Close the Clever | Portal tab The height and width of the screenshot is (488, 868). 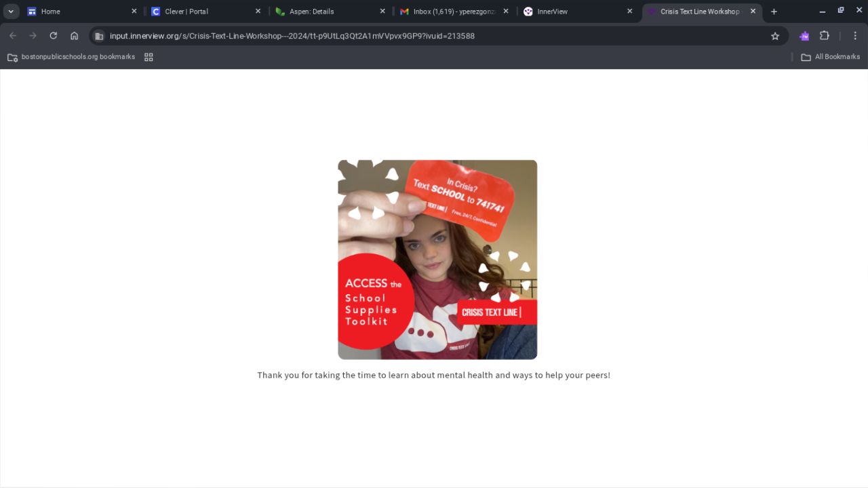(x=258, y=12)
